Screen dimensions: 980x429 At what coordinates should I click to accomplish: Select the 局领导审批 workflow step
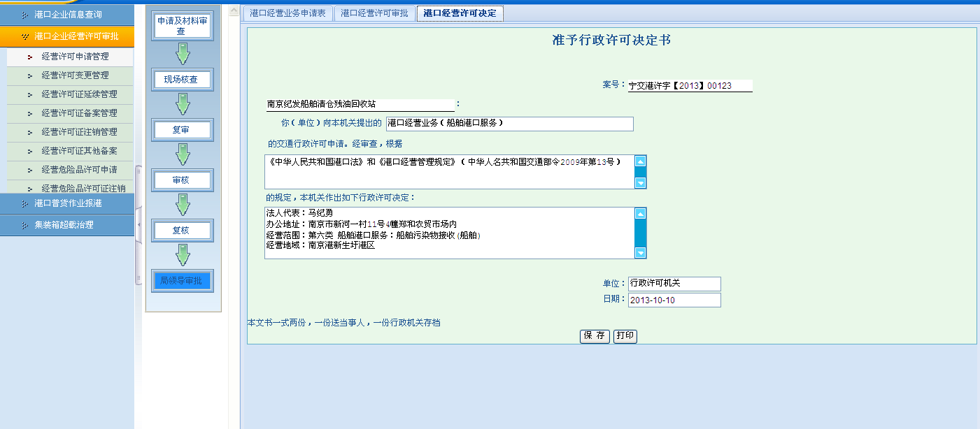click(182, 281)
